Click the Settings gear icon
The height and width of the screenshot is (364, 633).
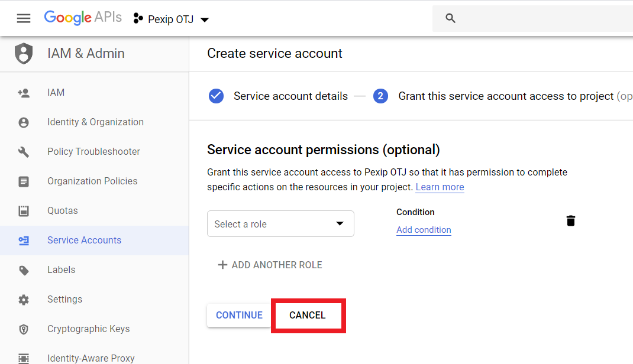coord(24,300)
